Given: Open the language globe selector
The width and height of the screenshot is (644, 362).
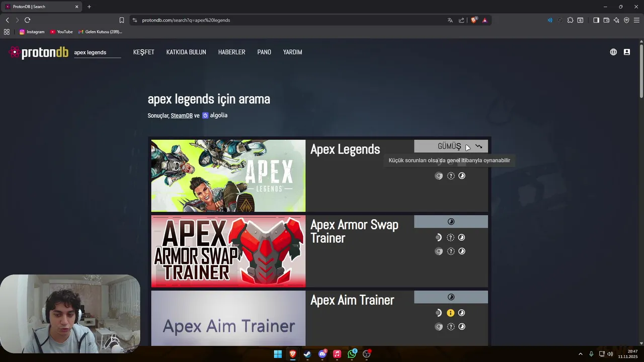Looking at the screenshot, I should pyautogui.click(x=613, y=52).
